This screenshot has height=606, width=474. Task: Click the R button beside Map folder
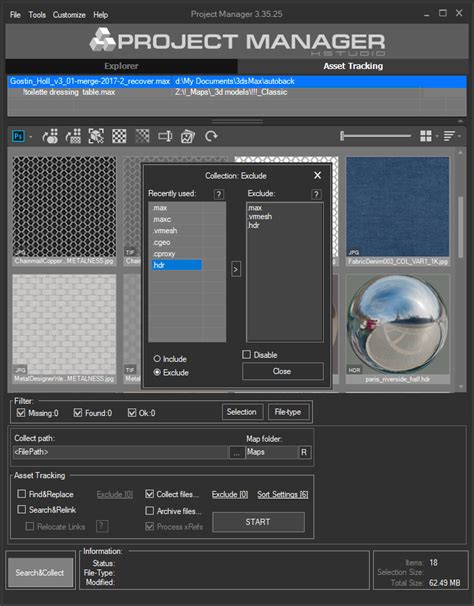coord(304,452)
